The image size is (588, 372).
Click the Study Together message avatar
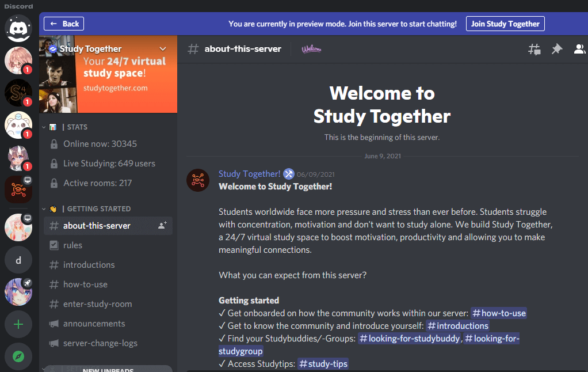(x=197, y=180)
